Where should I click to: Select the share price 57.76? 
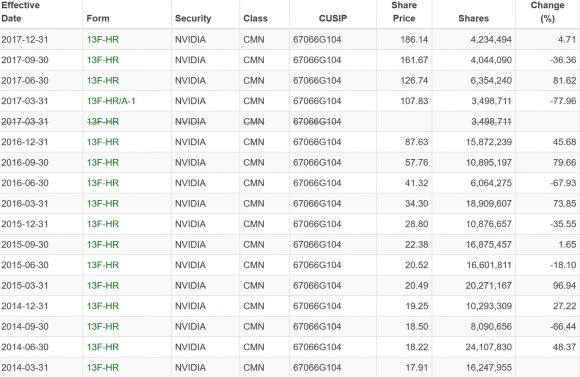pyautogui.click(x=417, y=162)
